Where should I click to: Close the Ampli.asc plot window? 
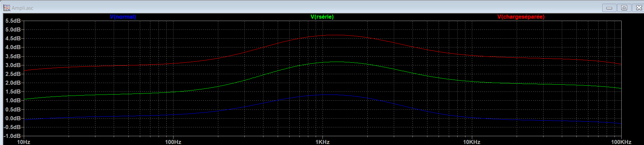coord(639,8)
